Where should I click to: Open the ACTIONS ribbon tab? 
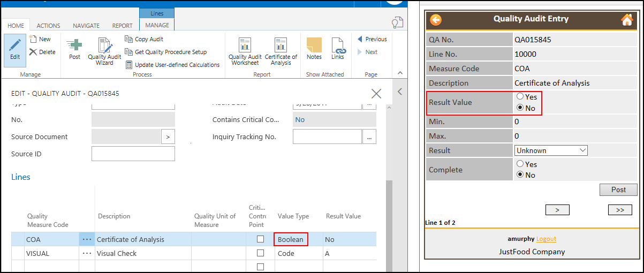(x=48, y=25)
